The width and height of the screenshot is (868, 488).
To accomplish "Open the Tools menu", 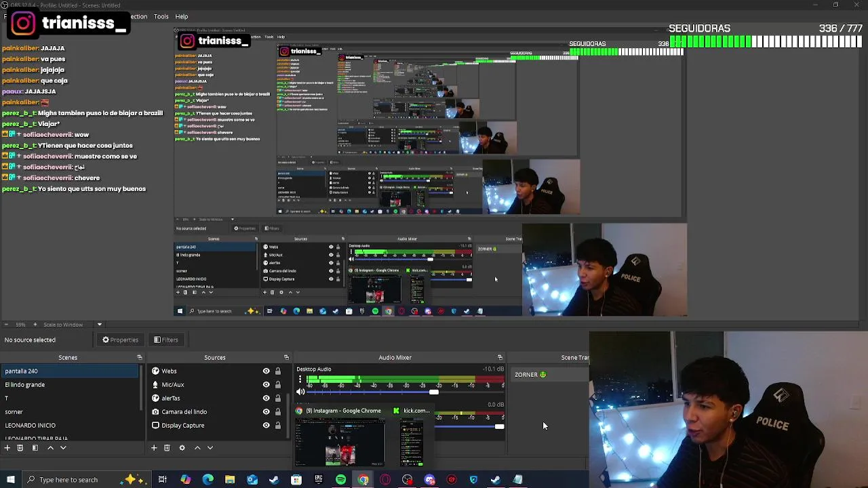I will [161, 16].
